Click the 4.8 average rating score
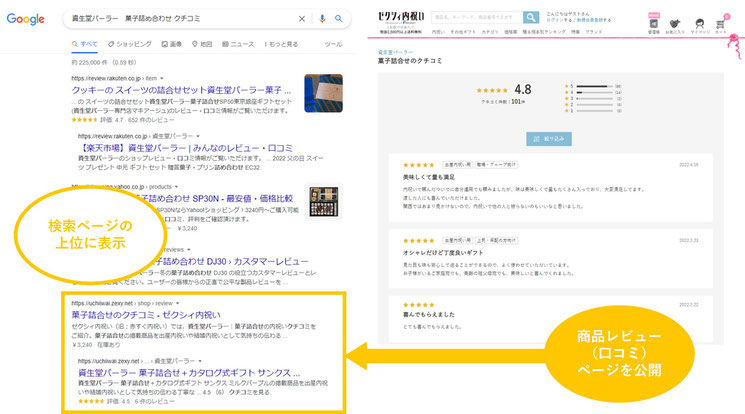Image resolution: width=745 pixels, height=414 pixels. pos(523,89)
